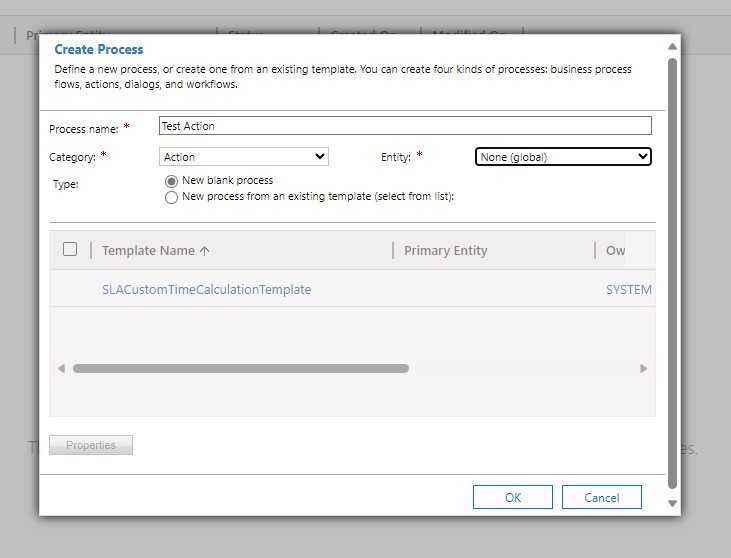Expand the Entity dropdown set to None (global)
The width and height of the screenshot is (731, 558).
pyautogui.click(x=563, y=157)
